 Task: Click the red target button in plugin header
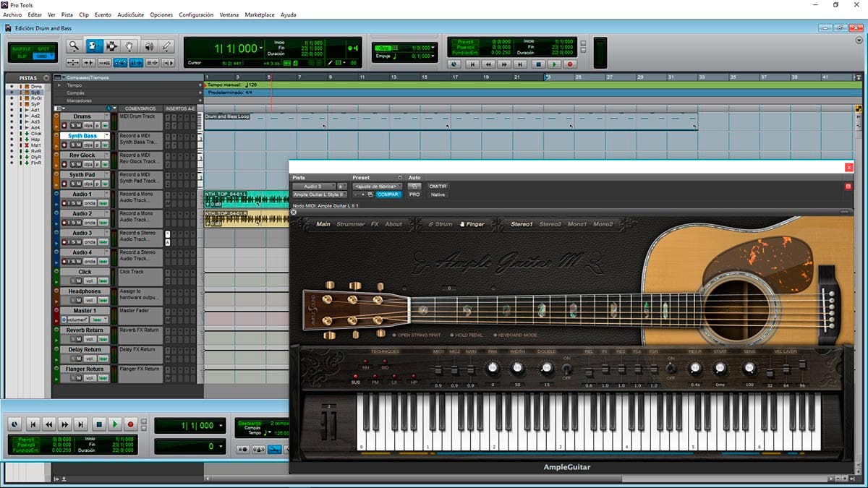(848, 187)
